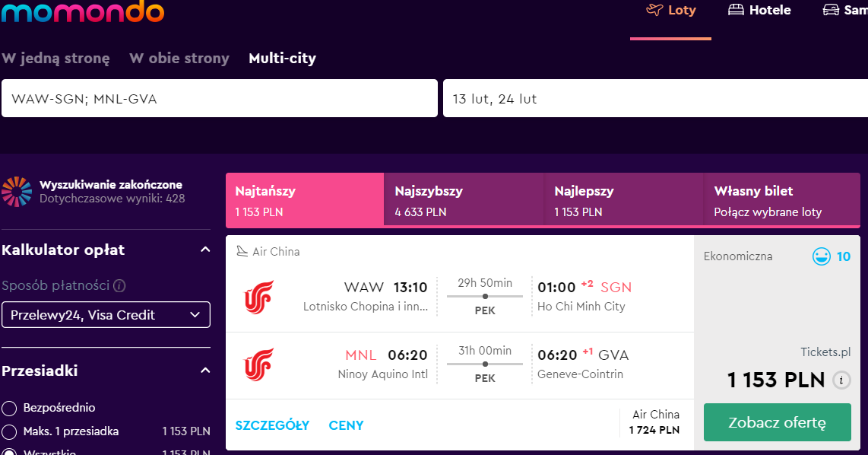Select the Wszystkie stops radio option
Screen dimensions: 868x455
[9, 452]
